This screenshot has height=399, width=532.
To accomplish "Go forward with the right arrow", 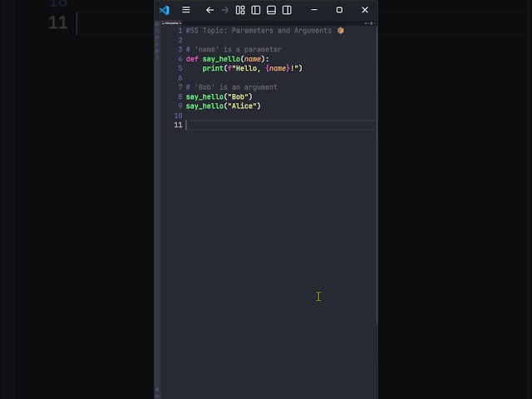I will point(225,10).
